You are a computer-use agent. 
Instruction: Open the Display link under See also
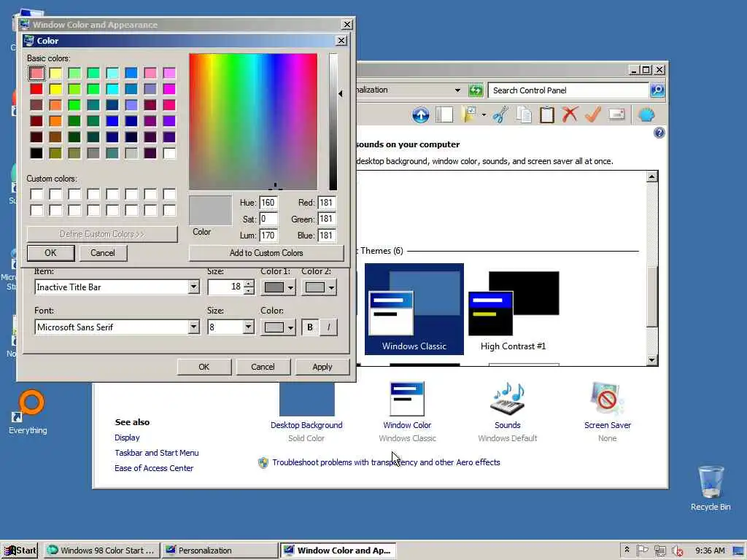(x=127, y=437)
